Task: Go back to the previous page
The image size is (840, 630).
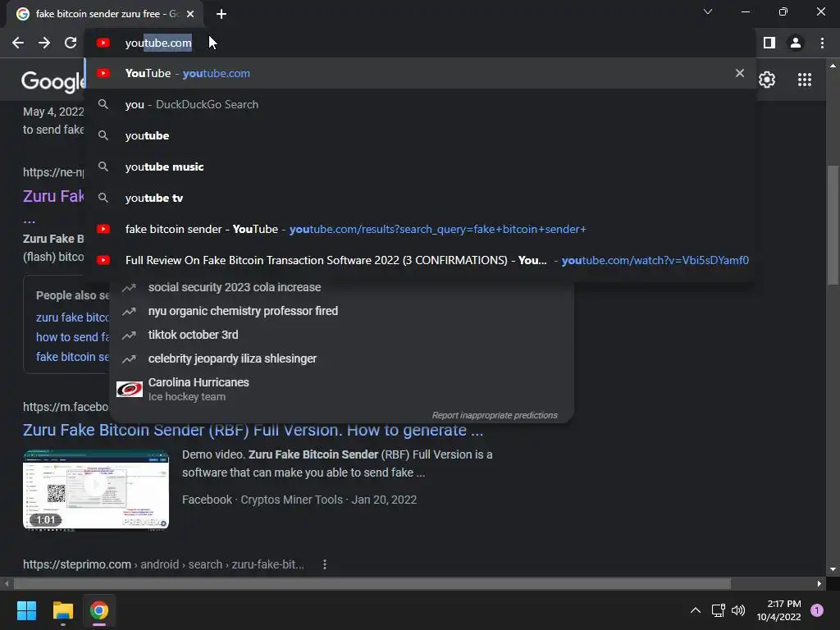Action: (x=18, y=43)
